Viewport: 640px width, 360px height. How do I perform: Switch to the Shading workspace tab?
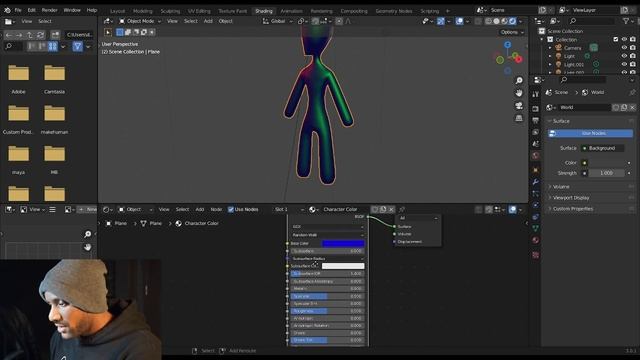264,11
